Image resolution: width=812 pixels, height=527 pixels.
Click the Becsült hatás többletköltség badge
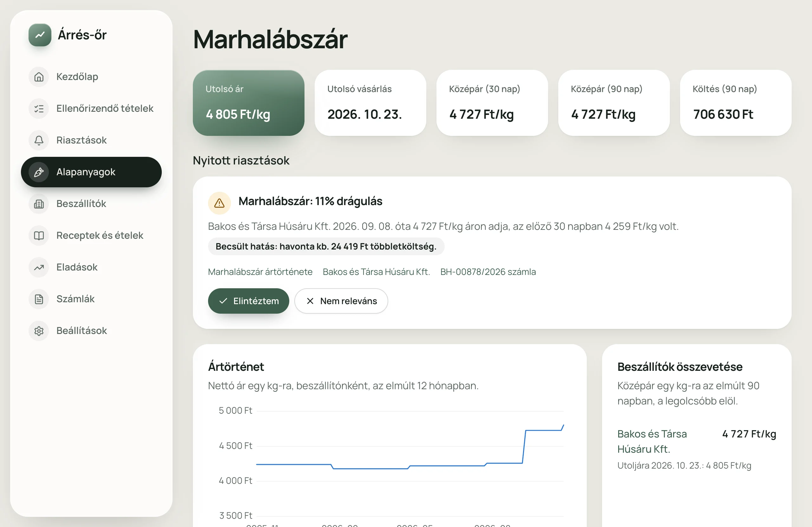pos(326,247)
